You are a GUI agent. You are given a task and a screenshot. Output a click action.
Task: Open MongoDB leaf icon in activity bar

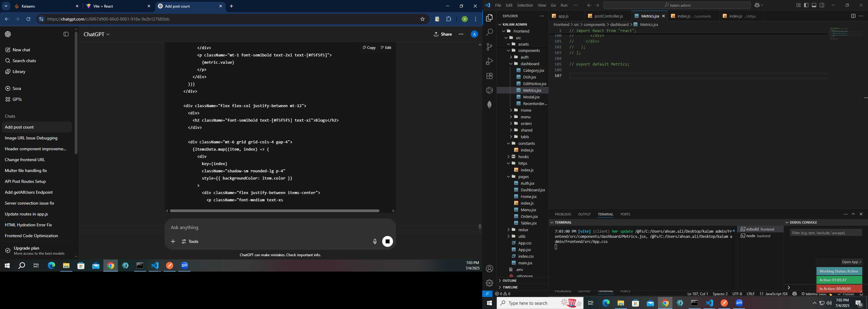click(x=489, y=105)
